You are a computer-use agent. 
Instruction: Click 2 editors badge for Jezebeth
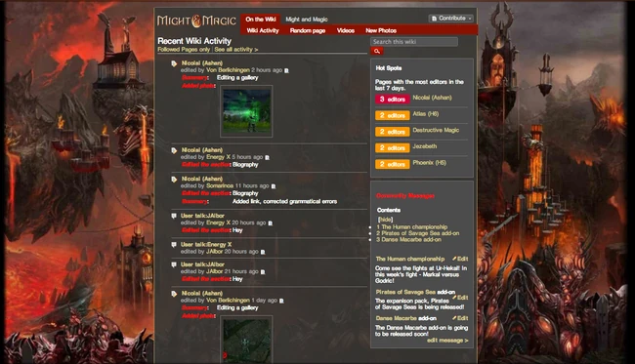[392, 148]
